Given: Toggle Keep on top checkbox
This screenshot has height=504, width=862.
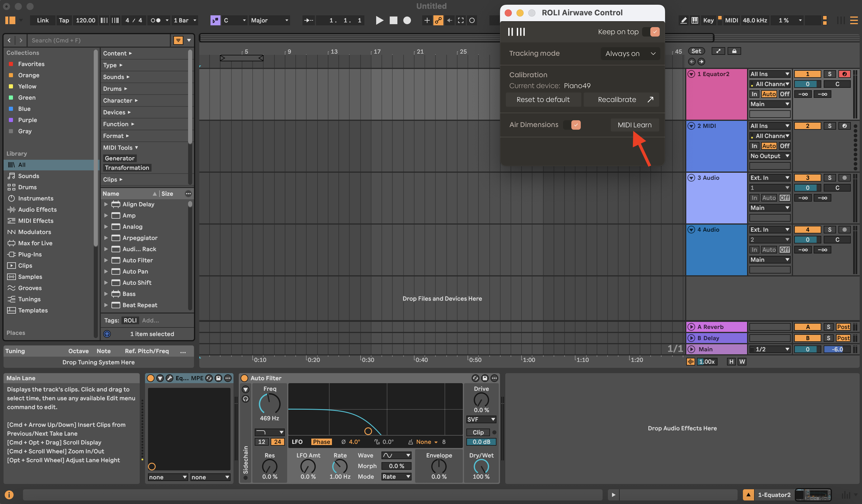Looking at the screenshot, I should pos(655,32).
